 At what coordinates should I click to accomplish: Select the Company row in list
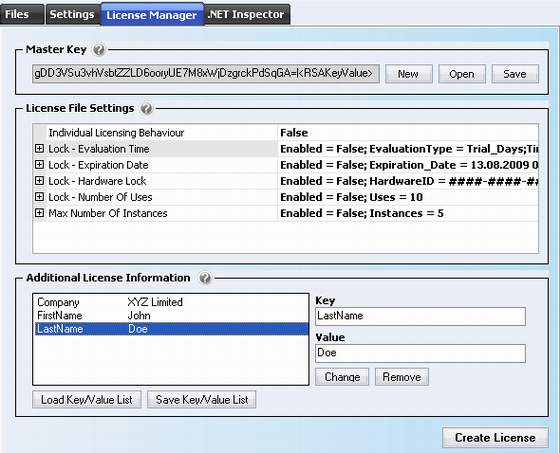(171, 302)
